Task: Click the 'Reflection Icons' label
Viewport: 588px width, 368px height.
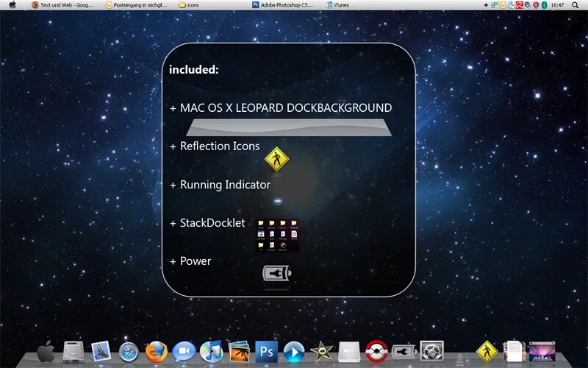Action: pos(220,146)
